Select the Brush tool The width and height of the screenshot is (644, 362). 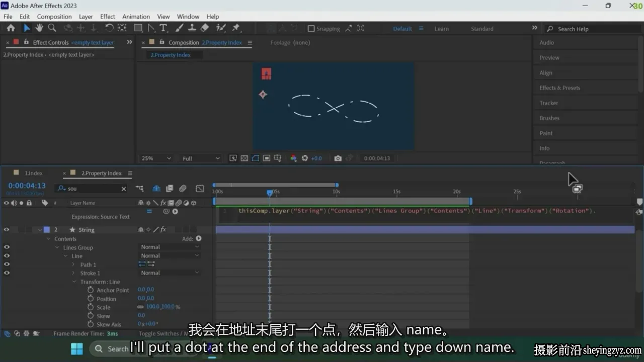pos(179,28)
